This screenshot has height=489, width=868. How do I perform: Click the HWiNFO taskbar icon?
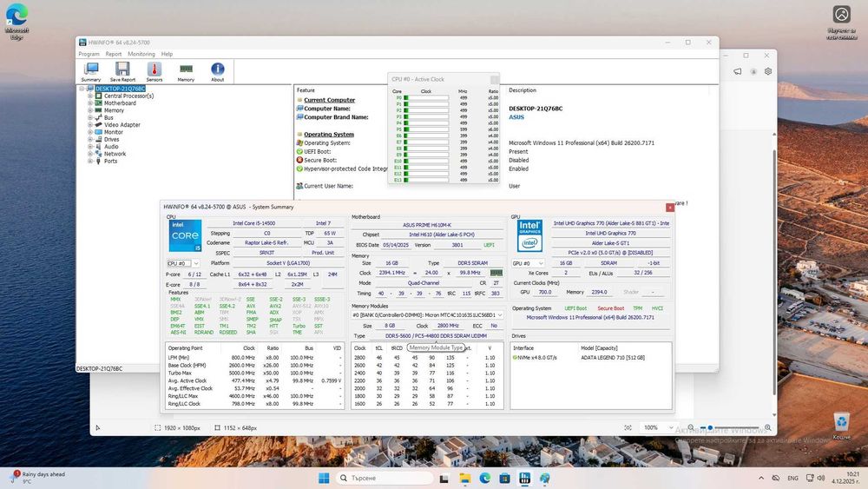(x=525, y=478)
